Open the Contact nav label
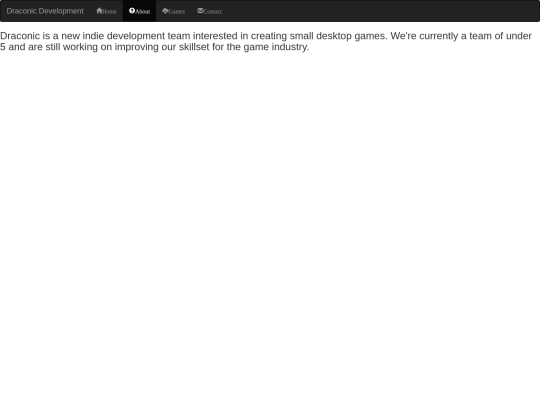 coord(212,12)
